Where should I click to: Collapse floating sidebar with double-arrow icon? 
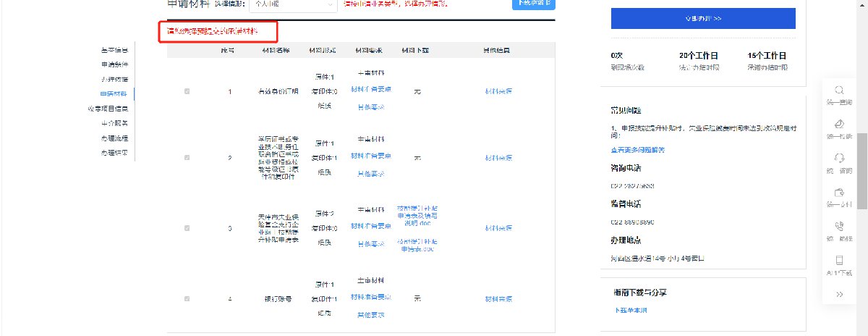tap(839, 294)
